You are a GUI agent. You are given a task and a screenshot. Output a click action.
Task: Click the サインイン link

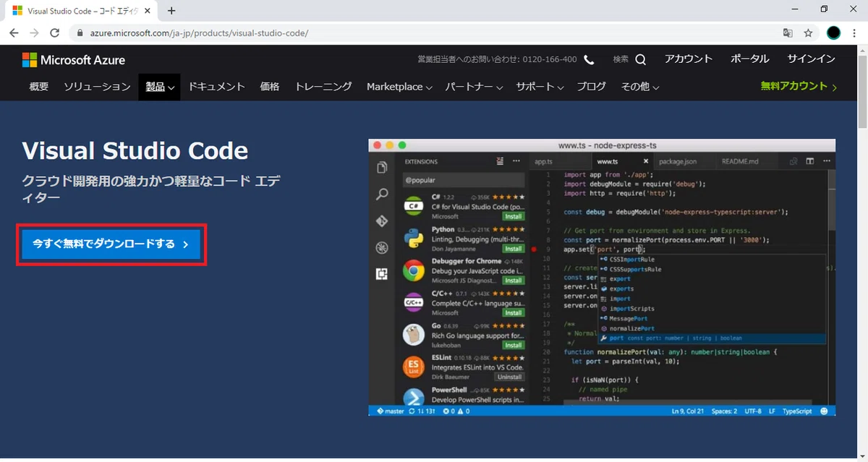(x=811, y=59)
